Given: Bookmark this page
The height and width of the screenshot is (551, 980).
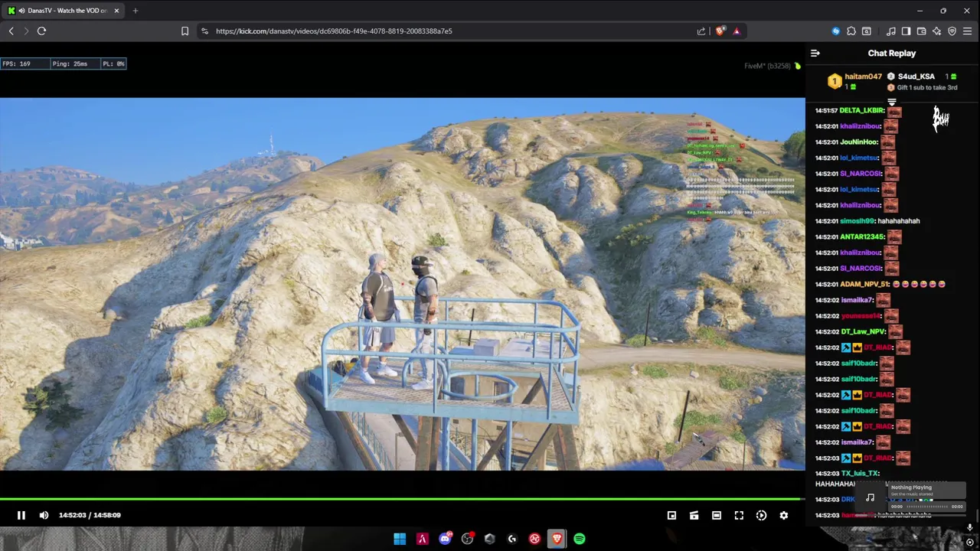Looking at the screenshot, I should tap(185, 31).
